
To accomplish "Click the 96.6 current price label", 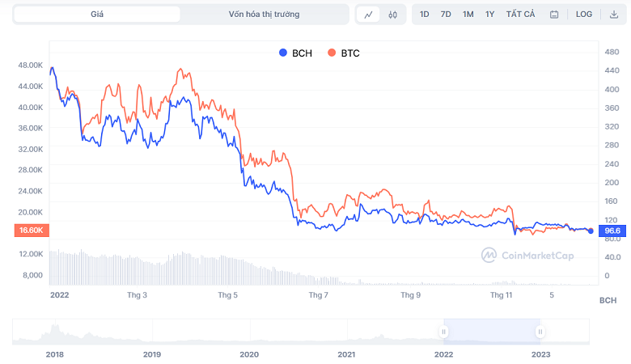I will 612,231.
